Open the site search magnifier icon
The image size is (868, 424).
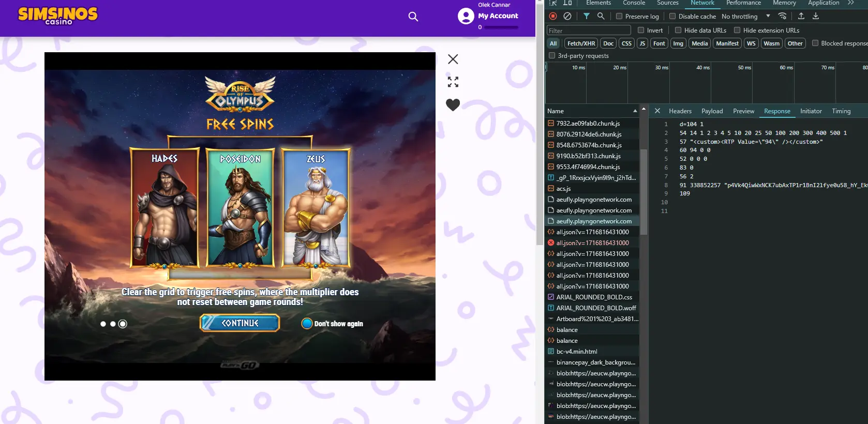(413, 17)
